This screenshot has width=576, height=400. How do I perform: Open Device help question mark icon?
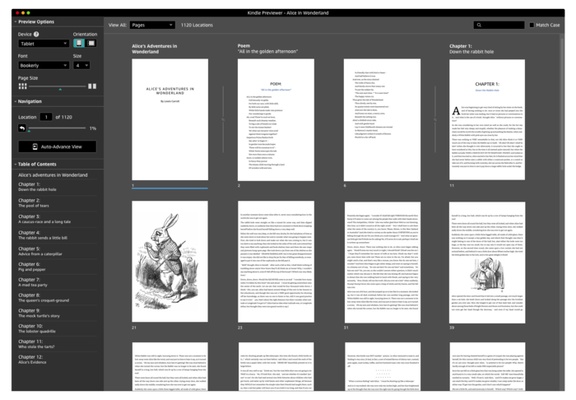pyautogui.click(x=36, y=34)
